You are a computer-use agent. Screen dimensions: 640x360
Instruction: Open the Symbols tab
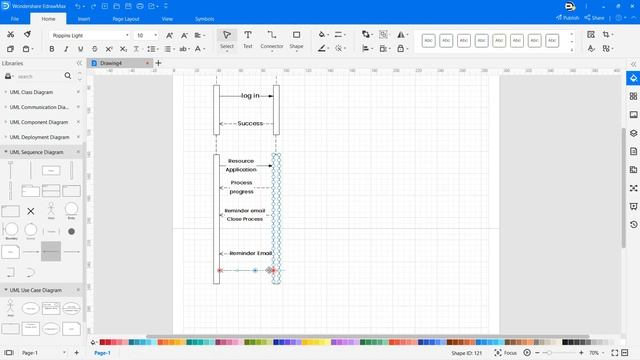click(x=204, y=19)
